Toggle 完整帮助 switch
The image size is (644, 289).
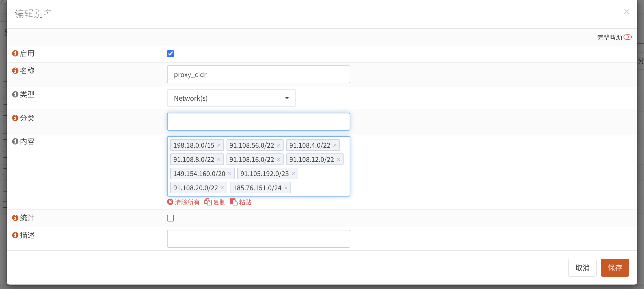tap(628, 37)
